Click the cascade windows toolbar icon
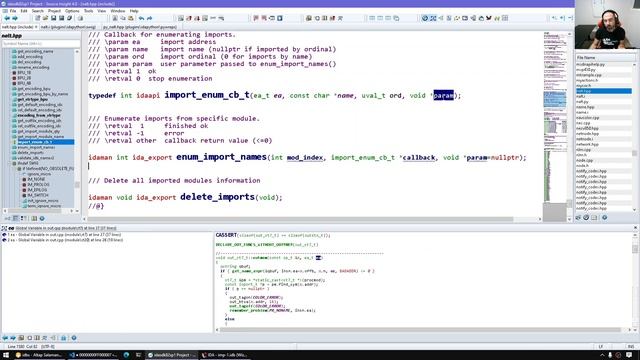This screenshot has height=360, width=640. tap(396, 18)
